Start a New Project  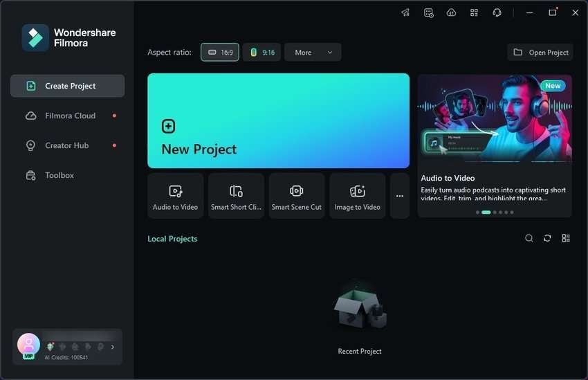[x=278, y=121]
